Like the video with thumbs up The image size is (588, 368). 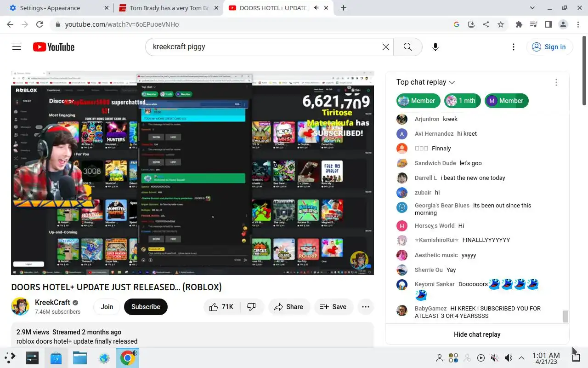(221, 307)
